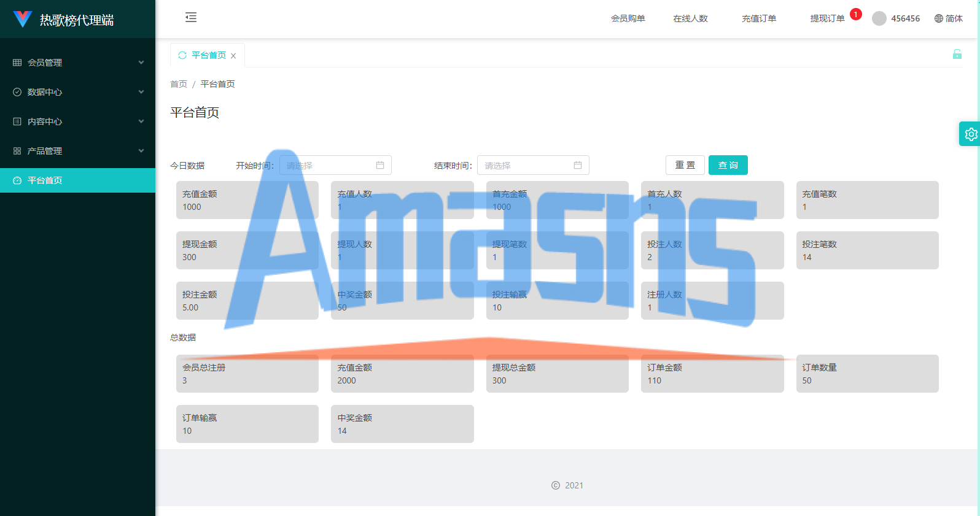Open 充值订单 in the top bar
The image size is (980, 516).
point(759,18)
